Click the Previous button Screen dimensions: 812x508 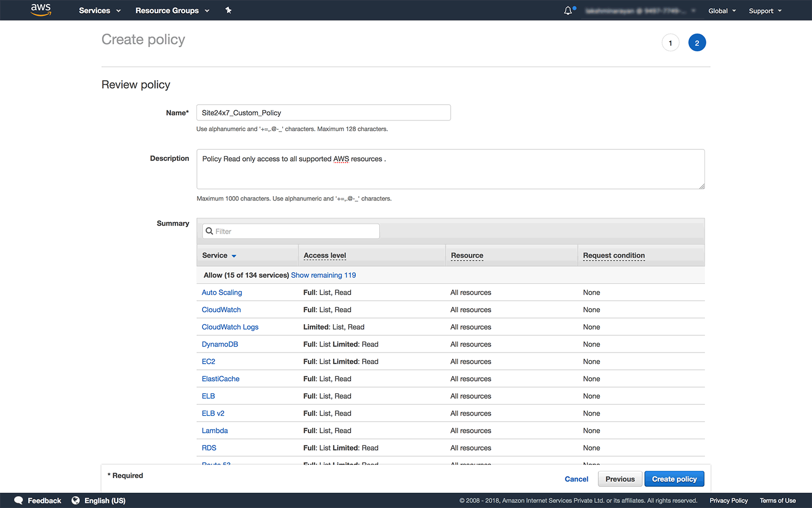point(620,479)
